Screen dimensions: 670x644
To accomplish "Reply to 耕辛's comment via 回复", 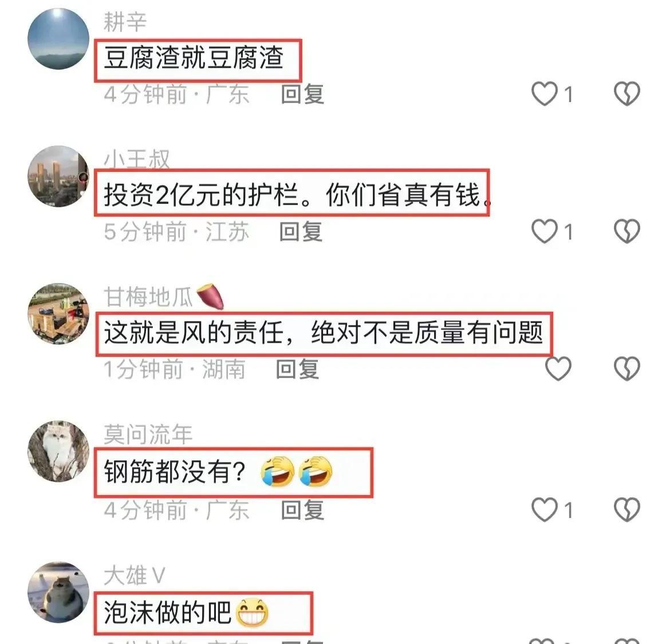I will tap(302, 93).
